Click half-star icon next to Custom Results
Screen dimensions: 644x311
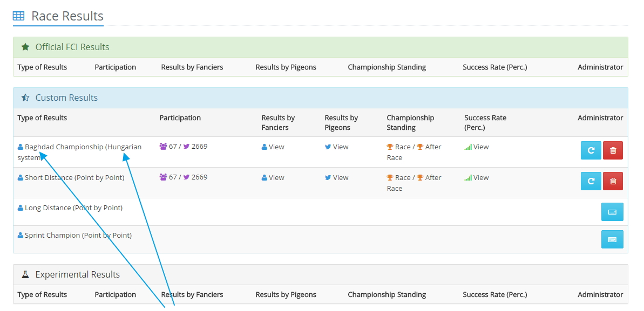pos(25,98)
